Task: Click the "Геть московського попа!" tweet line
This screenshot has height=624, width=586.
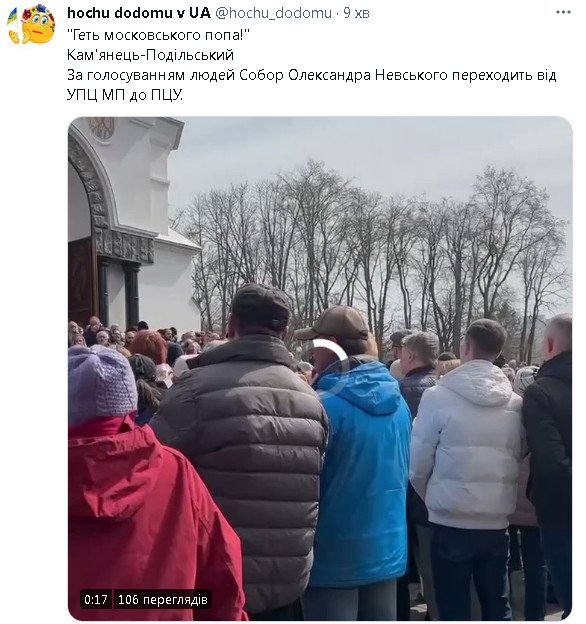Action: (x=158, y=35)
